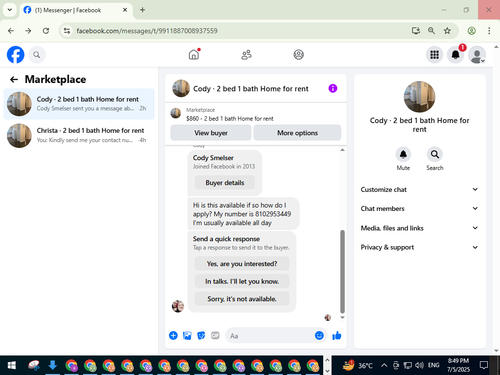Screen dimensions: 500x375
Task: Click the View buyer button
Action: point(211,133)
